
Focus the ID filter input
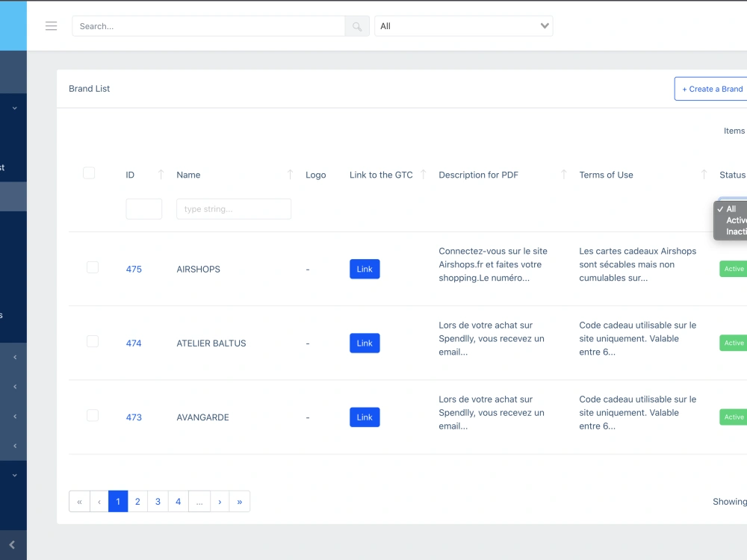pos(144,209)
